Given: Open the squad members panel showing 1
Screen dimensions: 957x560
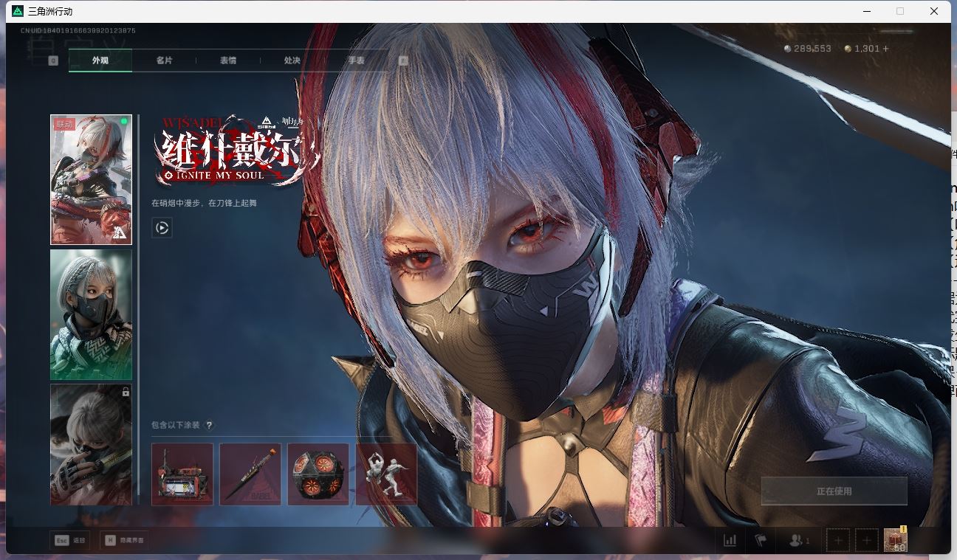Looking at the screenshot, I should (798, 540).
